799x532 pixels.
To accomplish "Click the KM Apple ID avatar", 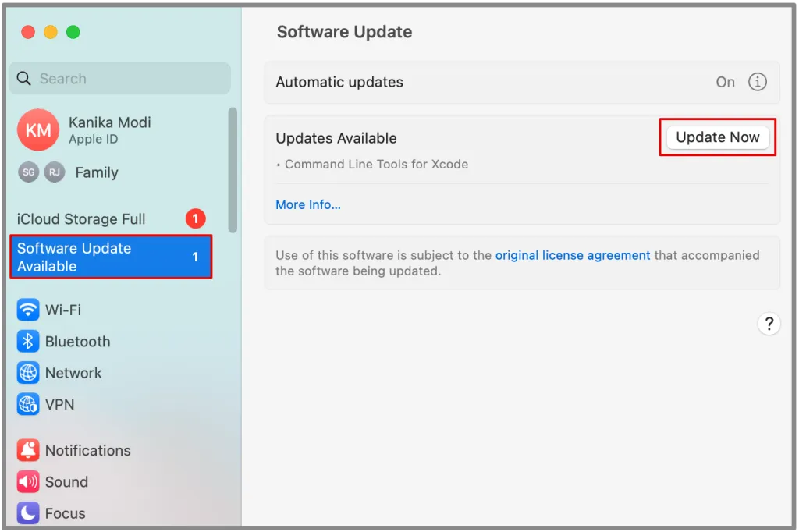I will coord(38,130).
